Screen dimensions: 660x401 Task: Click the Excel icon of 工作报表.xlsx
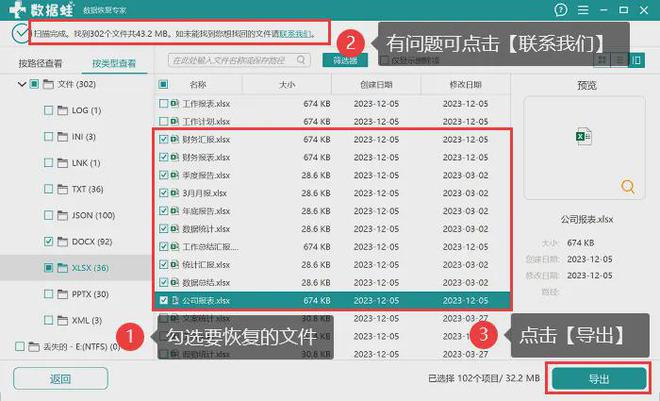click(x=175, y=104)
